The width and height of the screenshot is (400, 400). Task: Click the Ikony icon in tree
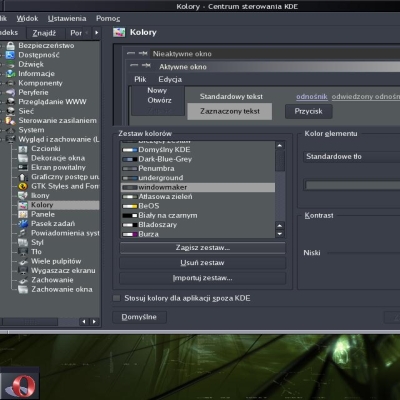(23, 196)
